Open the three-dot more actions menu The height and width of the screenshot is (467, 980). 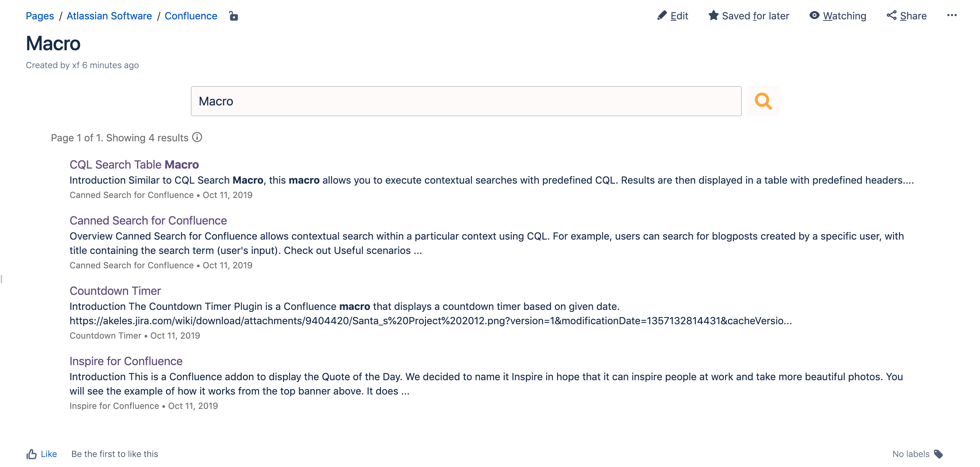(952, 15)
